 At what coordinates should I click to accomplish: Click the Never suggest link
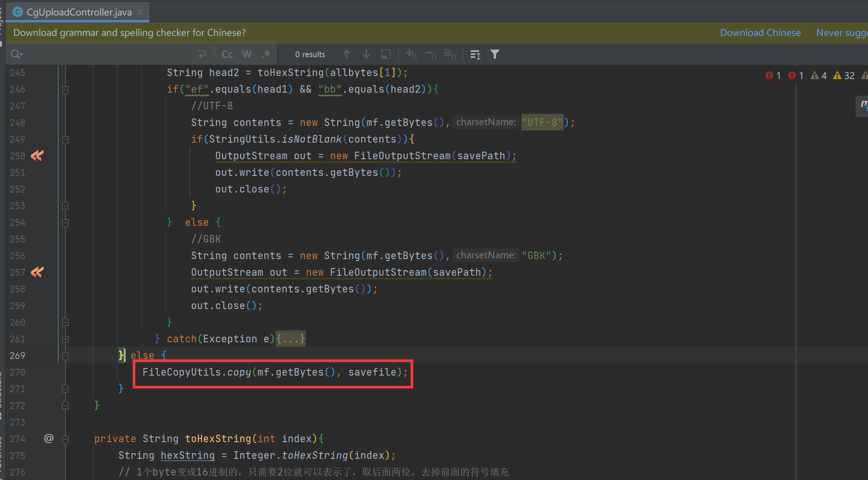pyautogui.click(x=842, y=33)
